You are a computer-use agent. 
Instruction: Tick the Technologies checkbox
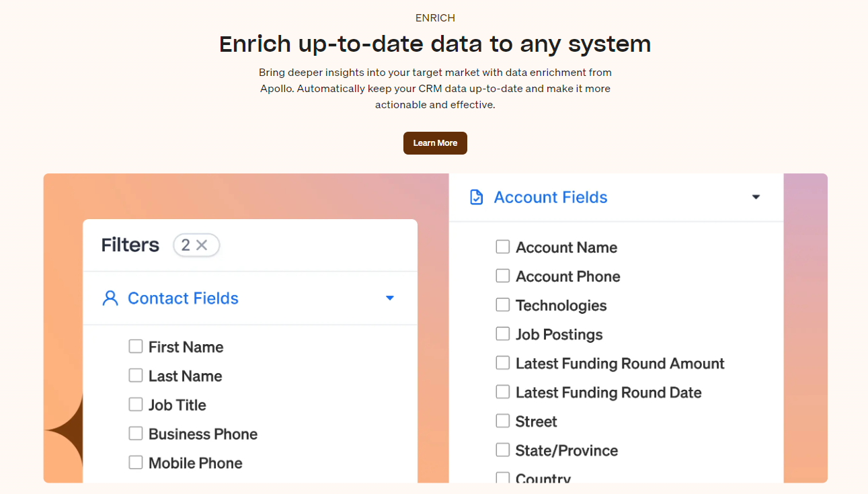click(x=503, y=305)
